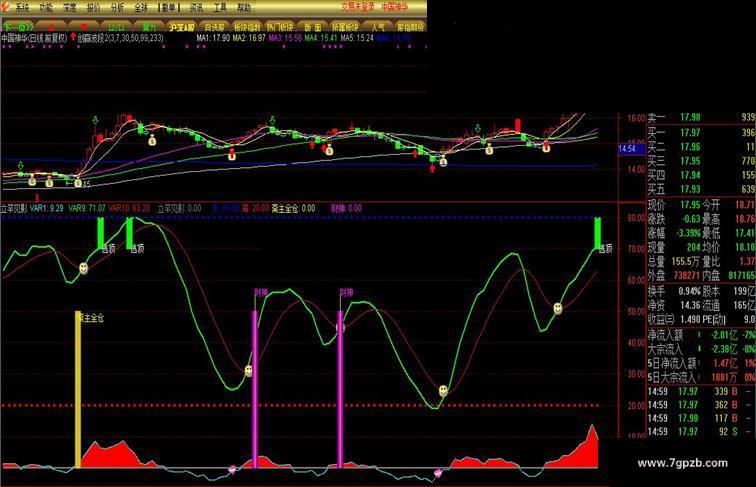Click the 5日净流入额 1.47亿 row
Screen dimensions: 756x487
701,363
